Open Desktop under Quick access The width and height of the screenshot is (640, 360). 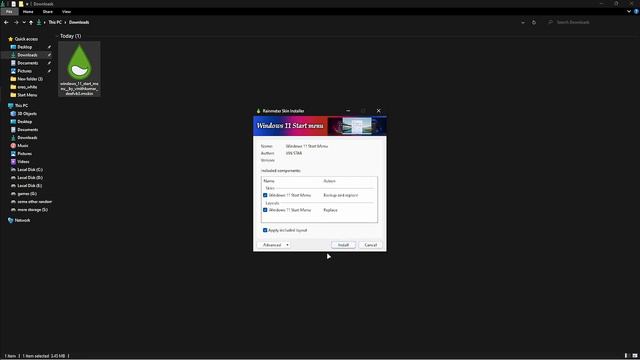pos(24,47)
